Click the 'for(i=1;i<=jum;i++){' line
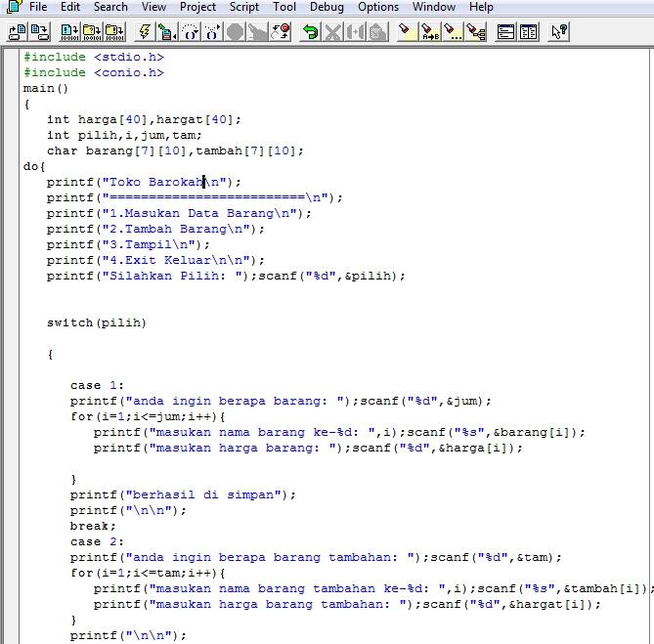Viewport: 654px width, 644px height. [148, 416]
